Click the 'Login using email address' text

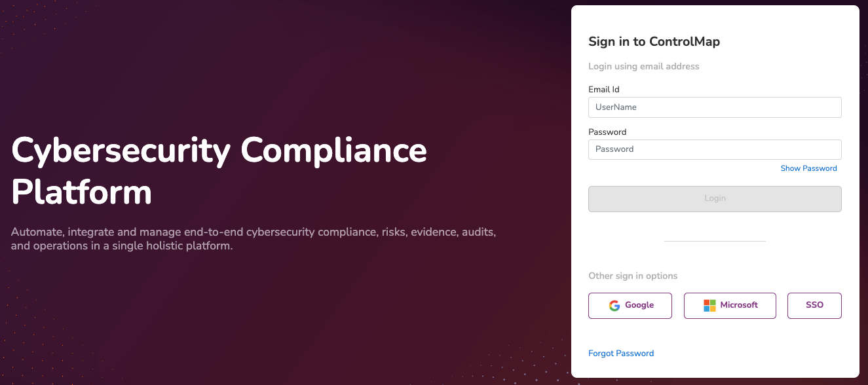point(643,66)
